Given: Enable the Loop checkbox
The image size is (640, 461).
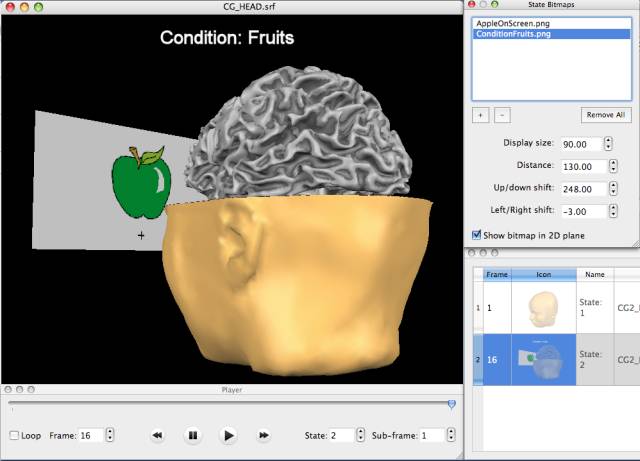Looking at the screenshot, I should (14, 436).
